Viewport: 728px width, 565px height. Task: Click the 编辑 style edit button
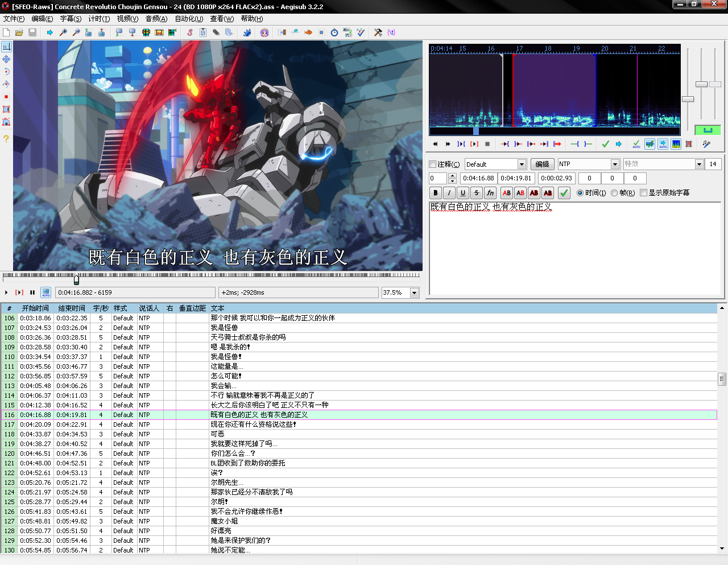pyautogui.click(x=543, y=164)
